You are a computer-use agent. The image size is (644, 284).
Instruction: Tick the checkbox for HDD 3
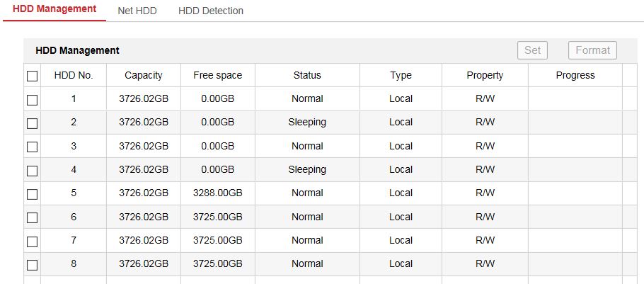(32, 147)
